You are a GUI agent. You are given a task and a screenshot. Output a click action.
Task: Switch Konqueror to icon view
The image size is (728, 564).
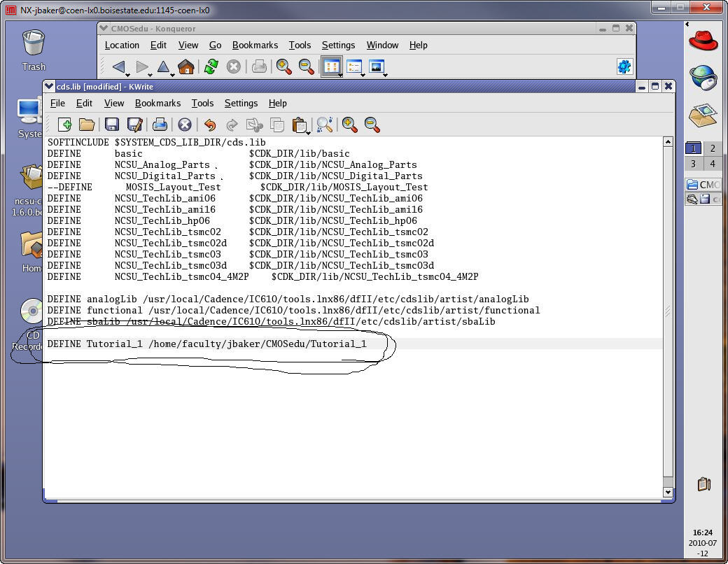(332, 67)
